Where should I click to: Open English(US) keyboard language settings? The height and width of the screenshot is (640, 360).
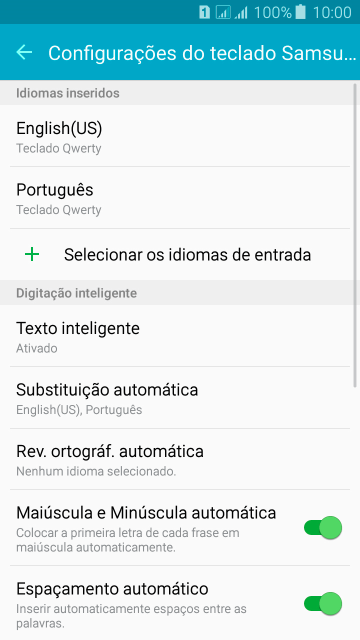click(180, 136)
